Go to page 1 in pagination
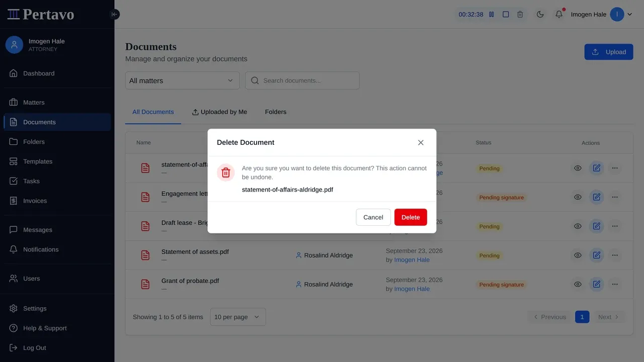The image size is (644, 362). pyautogui.click(x=582, y=317)
